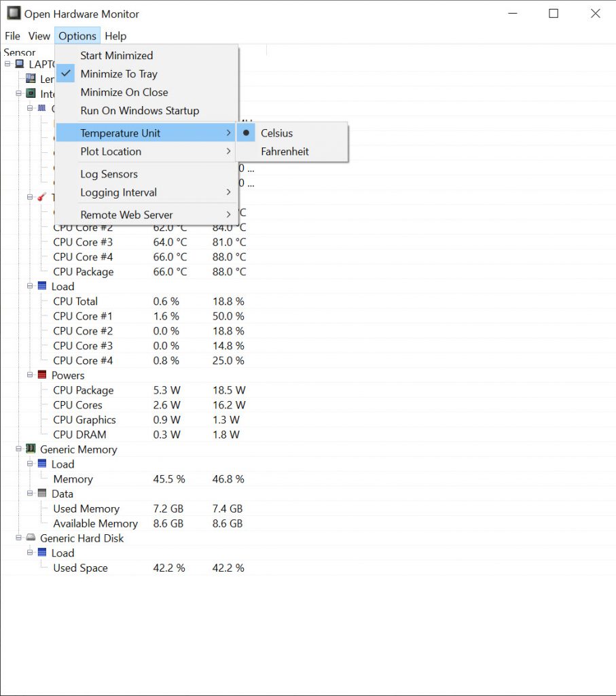This screenshot has height=696, width=616.
Task: Collapse the laptop root tree node
Action: [7, 64]
